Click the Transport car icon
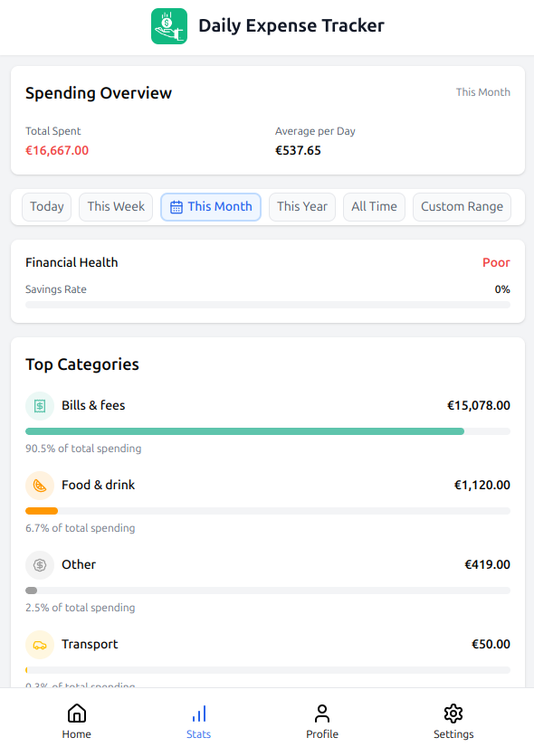The width and height of the screenshot is (534, 756). pyautogui.click(x=40, y=645)
